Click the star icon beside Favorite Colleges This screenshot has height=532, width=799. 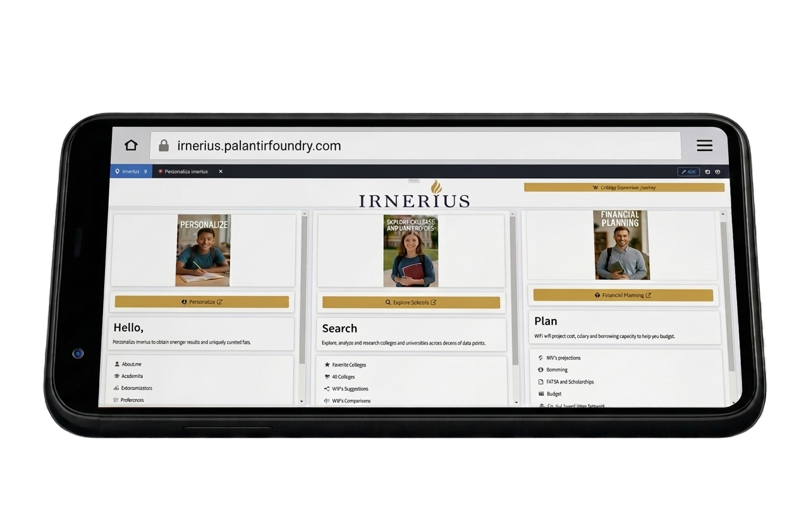point(327,365)
